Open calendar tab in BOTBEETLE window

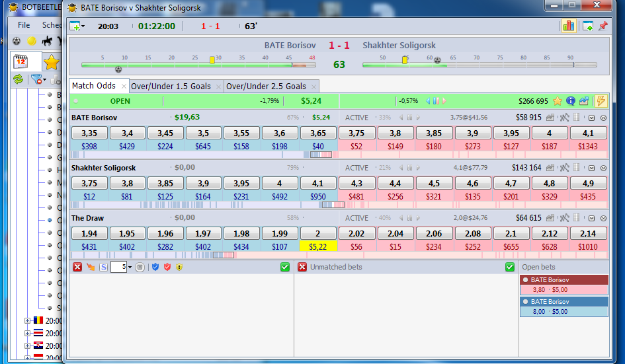click(x=21, y=61)
